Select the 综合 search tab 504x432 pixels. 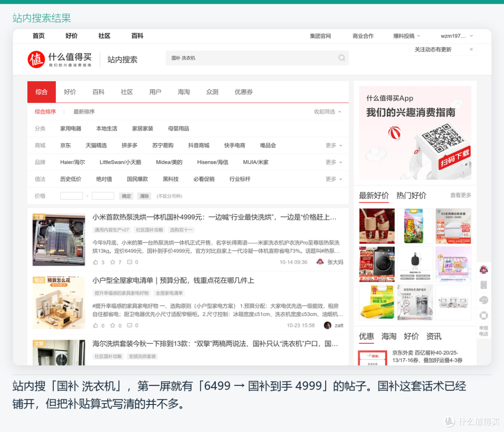pos(42,92)
